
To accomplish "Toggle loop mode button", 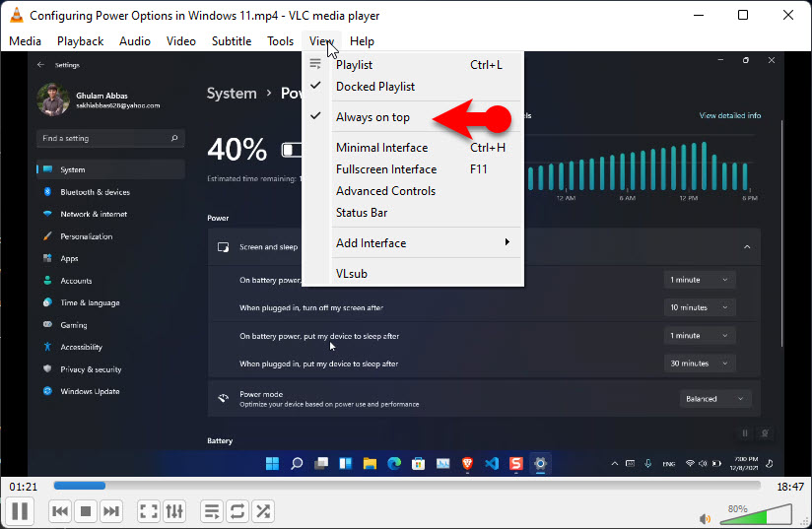I will tap(237, 511).
